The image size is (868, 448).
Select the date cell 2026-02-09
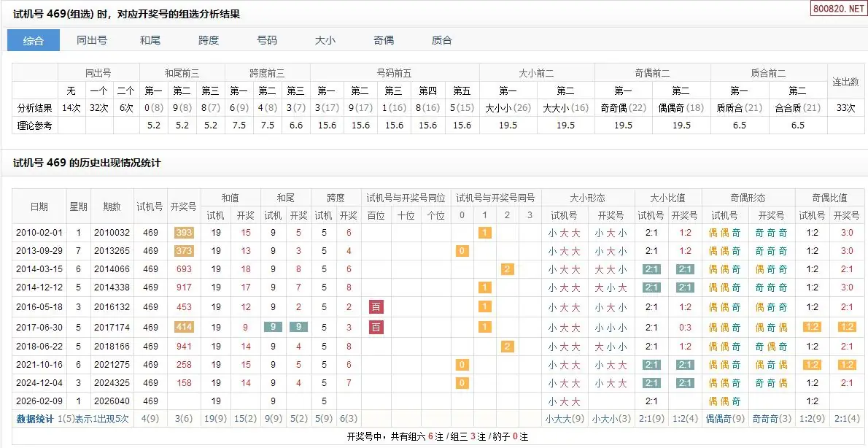pyautogui.click(x=39, y=401)
